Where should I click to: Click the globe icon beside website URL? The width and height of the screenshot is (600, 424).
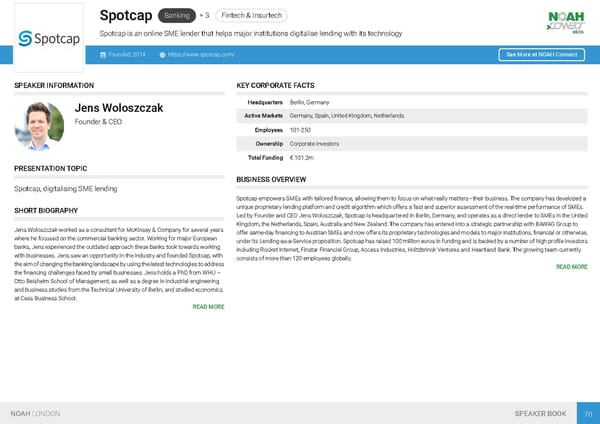click(163, 54)
